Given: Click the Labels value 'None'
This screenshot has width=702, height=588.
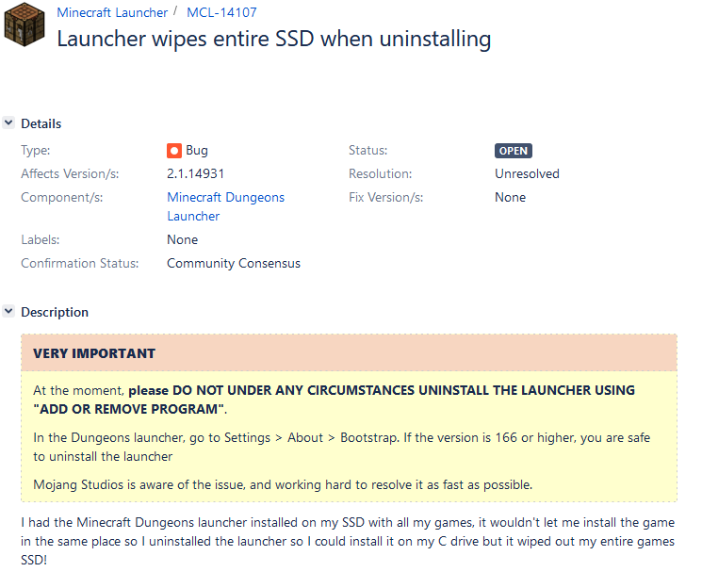Looking at the screenshot, I should (182, 240).
